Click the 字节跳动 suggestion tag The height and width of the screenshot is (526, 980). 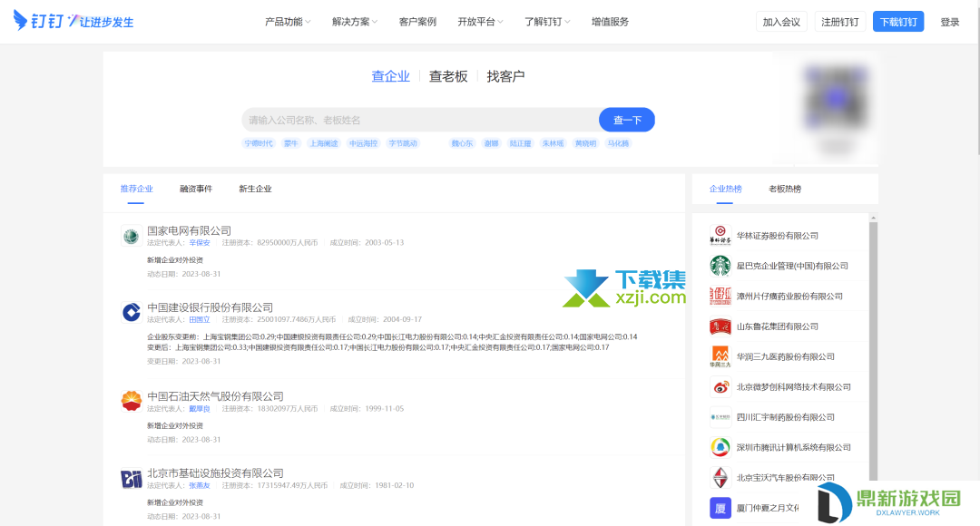(403, 143)
